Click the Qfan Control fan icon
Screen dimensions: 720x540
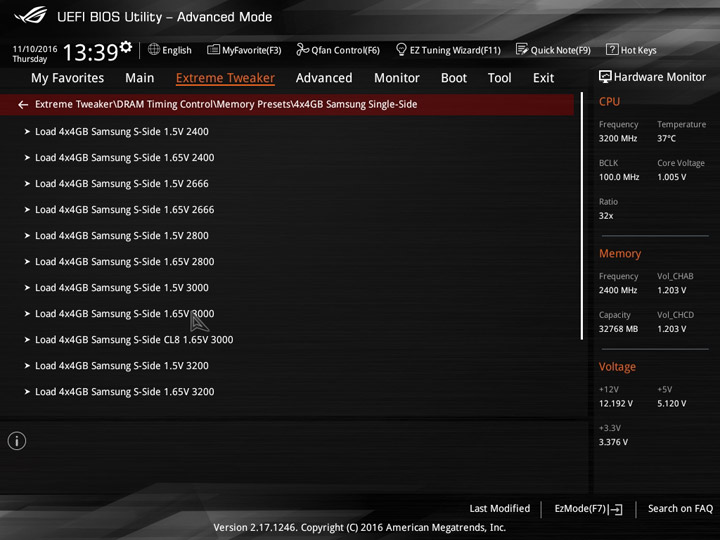tap(302, 49)
